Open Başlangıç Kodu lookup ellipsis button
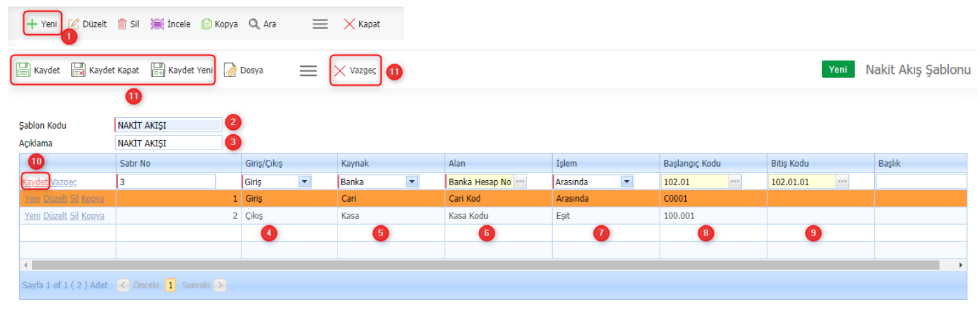This screenshot has width=980, height=317. click(x=735, y=182)
